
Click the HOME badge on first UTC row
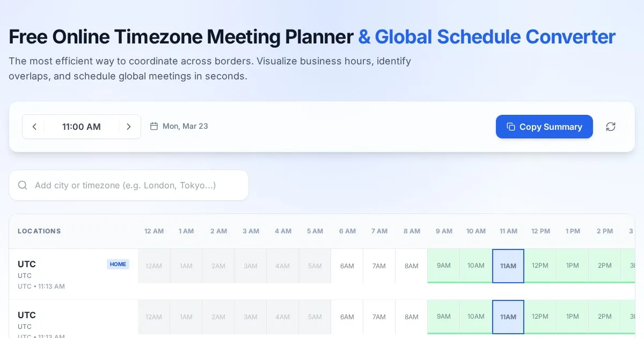coord(118,264)
